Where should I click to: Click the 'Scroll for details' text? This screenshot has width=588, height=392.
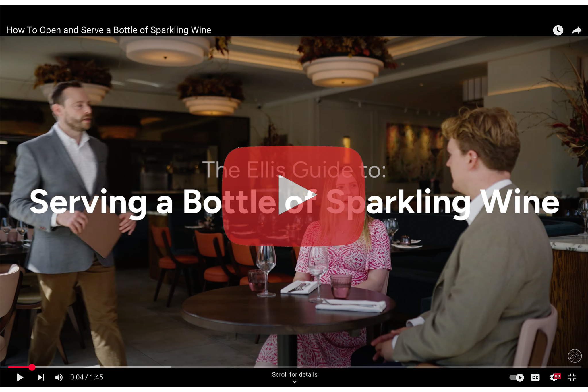[x=295, y=374]
